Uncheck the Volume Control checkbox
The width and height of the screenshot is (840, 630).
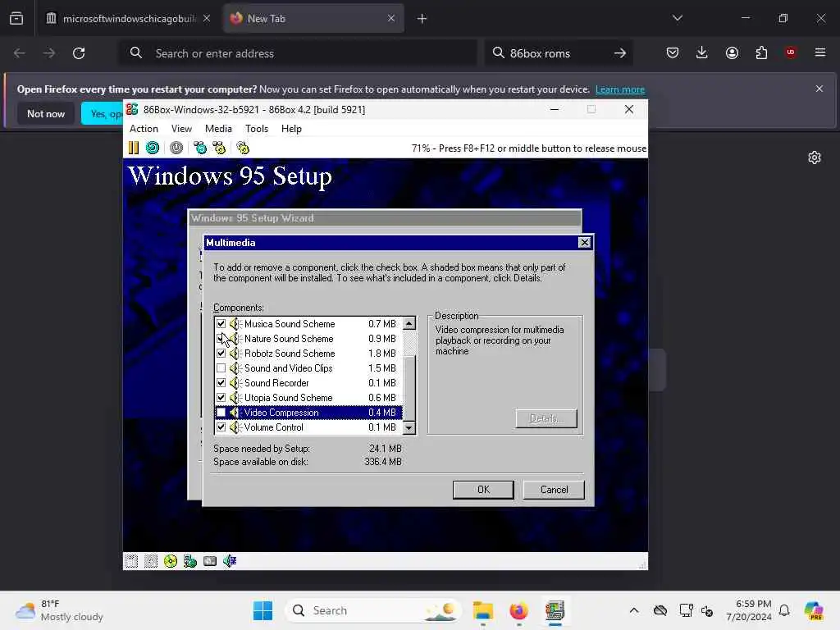click(221, 427)
